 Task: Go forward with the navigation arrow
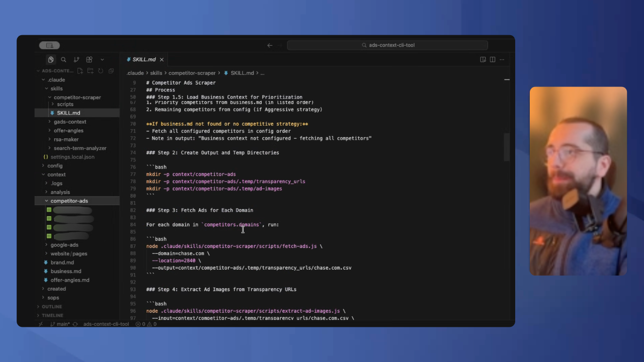point(280,45)
